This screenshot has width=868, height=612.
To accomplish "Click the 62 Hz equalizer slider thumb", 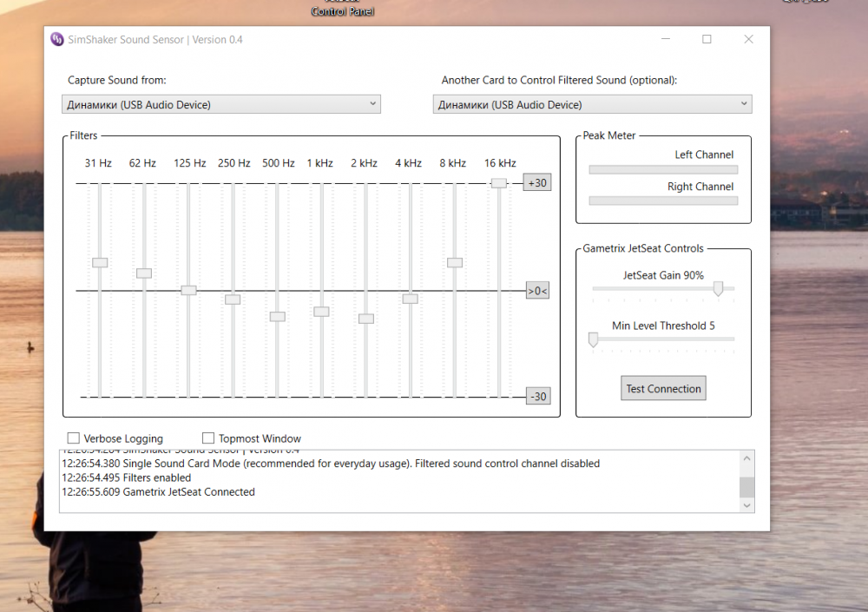I will point(144,273).
